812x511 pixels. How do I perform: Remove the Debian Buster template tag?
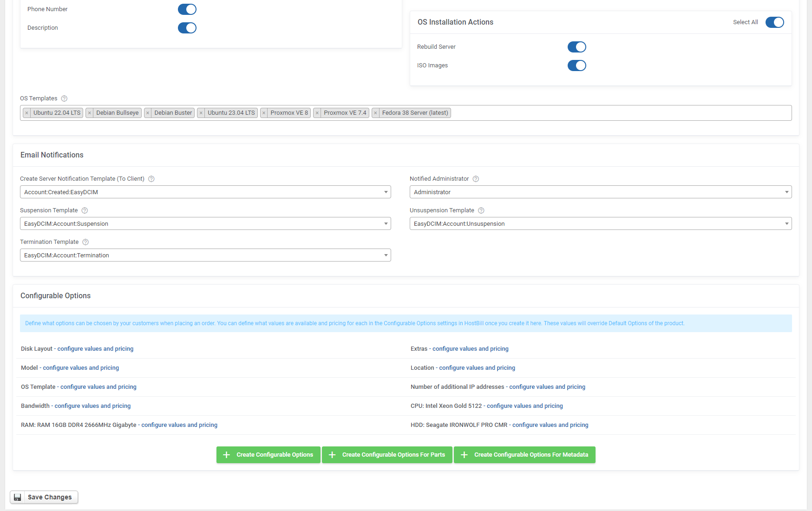148,113
